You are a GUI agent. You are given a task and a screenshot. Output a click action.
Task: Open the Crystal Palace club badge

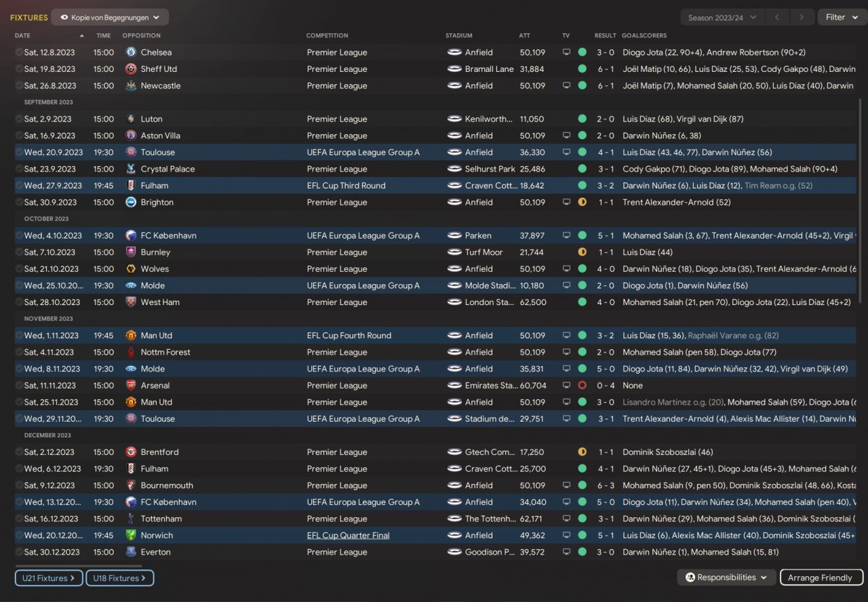[x=131, y=169]
